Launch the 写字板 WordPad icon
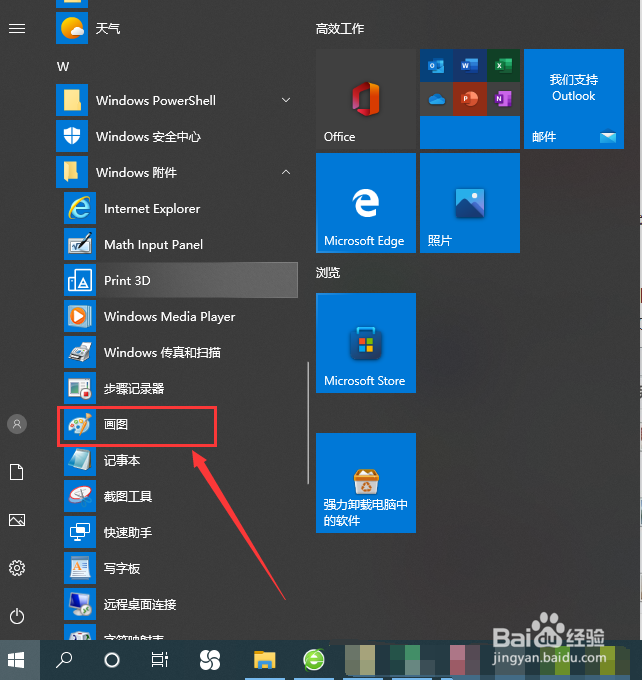Screen dimensions: 642x680 80,568
